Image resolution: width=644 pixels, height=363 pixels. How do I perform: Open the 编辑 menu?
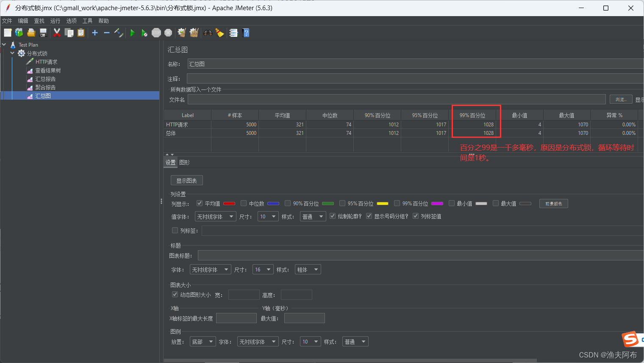pyautogui.click(x=23, y=21)
